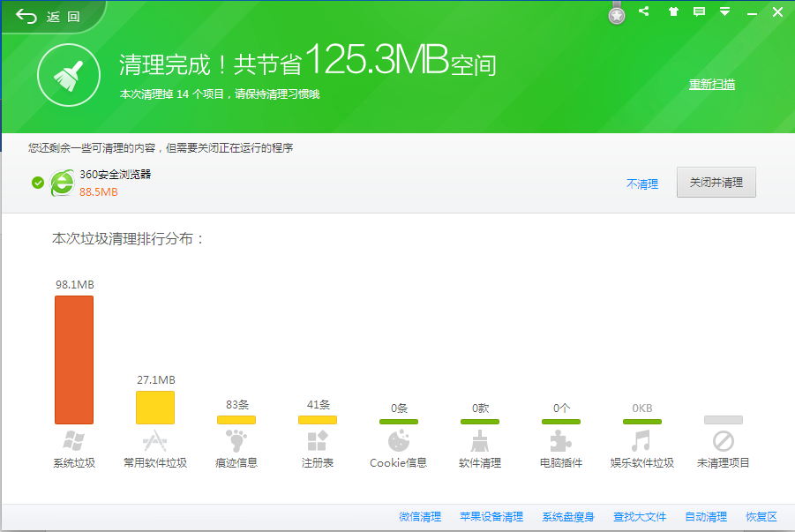The height and width of the screenshot is (532, 795).
Task: Click the 返回 back arrow button
Action: pos(49,17)
